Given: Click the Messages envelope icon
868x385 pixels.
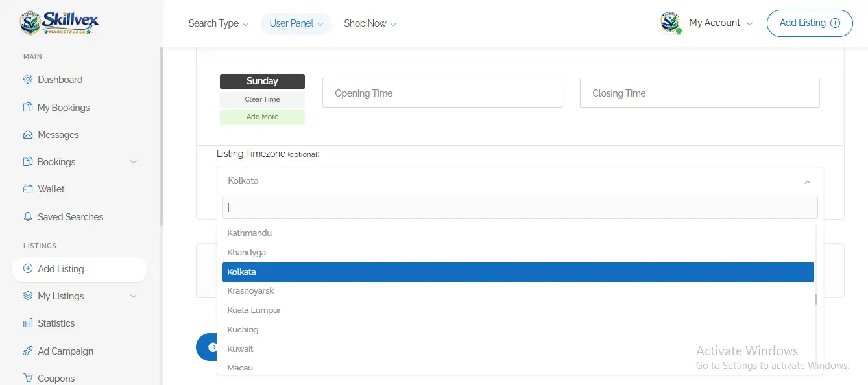Looking at the screenshot, I should [x=28, y=135].
